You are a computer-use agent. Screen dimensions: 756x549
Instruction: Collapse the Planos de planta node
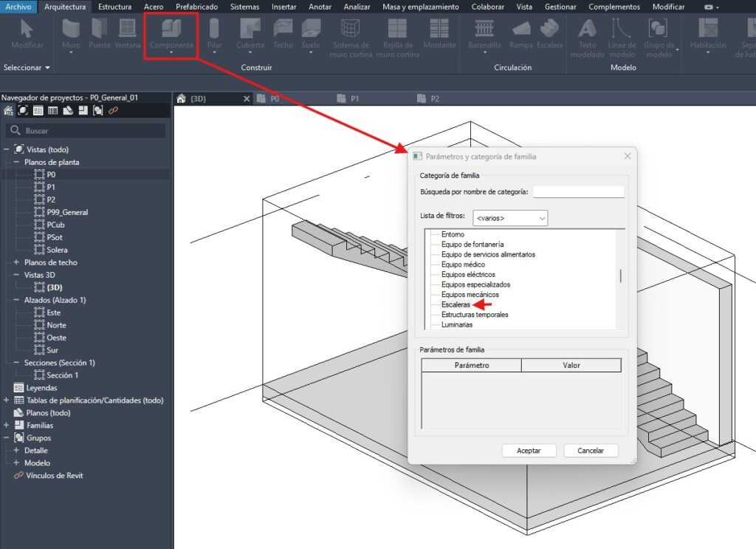point(16,162)
